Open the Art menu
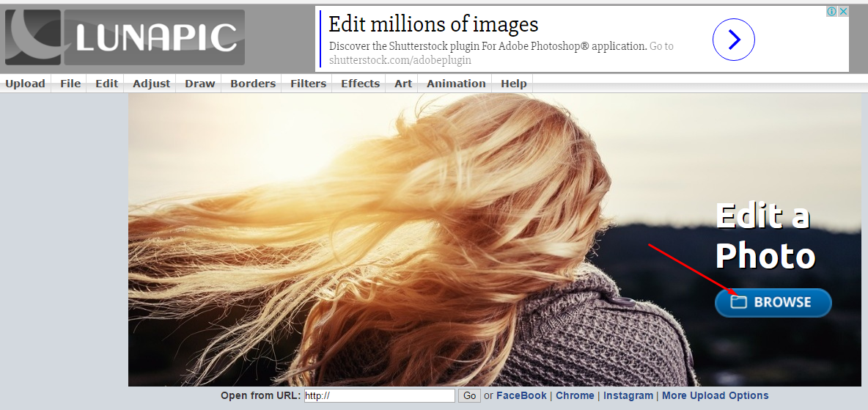 point(403,84)
